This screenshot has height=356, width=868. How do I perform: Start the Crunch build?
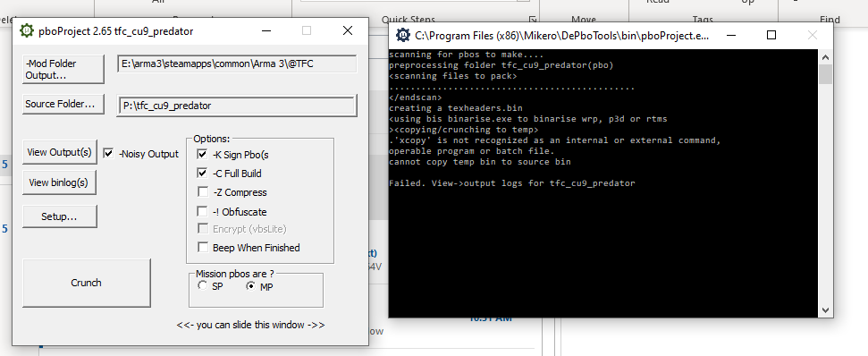pos(87,283)
